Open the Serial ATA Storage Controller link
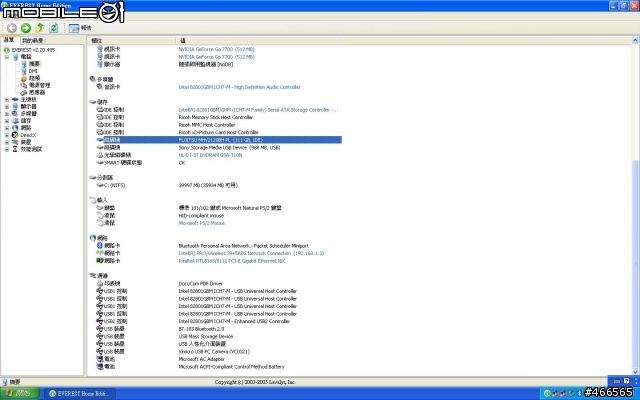 (x=258, y=110)
